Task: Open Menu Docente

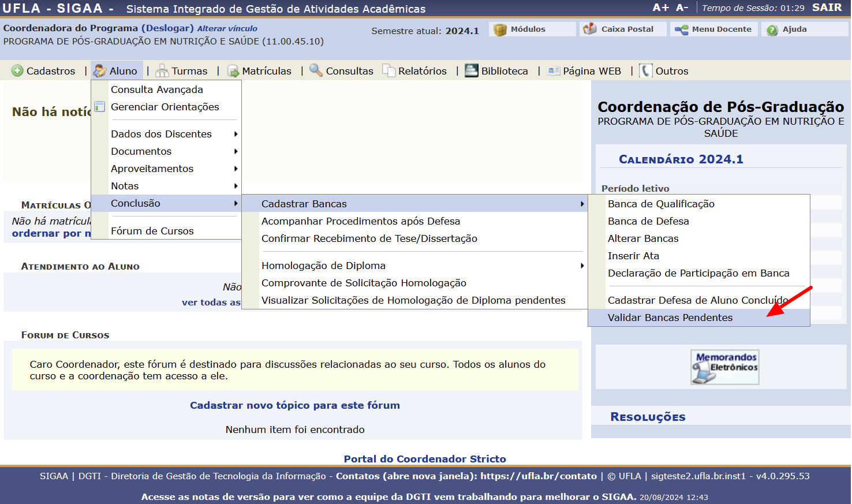Action: tap(713, 29)
